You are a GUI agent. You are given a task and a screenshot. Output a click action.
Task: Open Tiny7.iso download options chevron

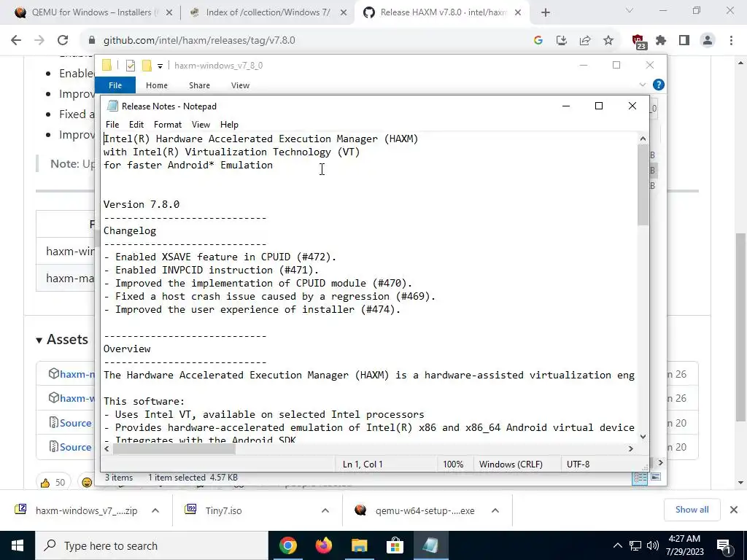pyautogui.click(x=325, y=510)
